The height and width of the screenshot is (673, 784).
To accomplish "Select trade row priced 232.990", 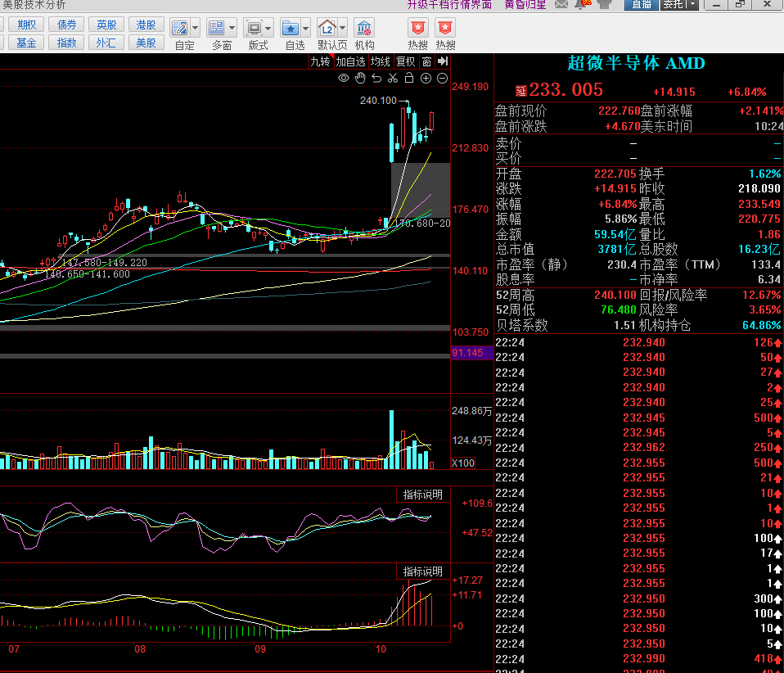I will pyautogui.click(x=638, y=658).
